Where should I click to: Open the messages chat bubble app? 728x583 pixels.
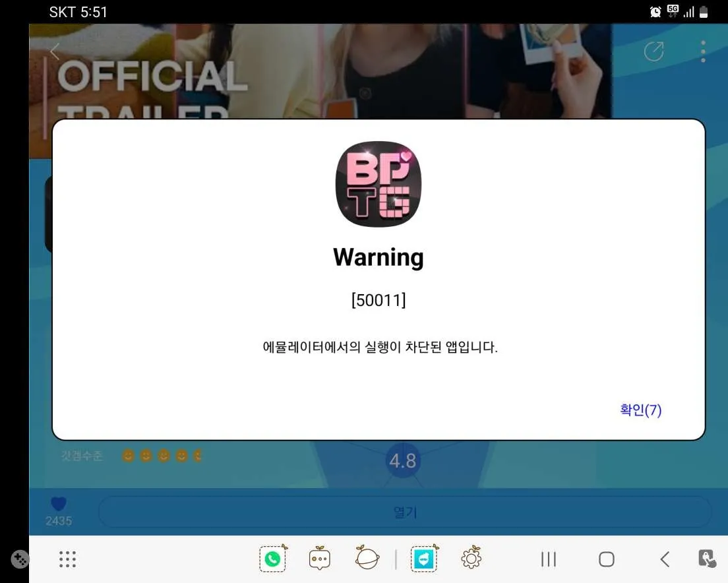click(320, 559)
